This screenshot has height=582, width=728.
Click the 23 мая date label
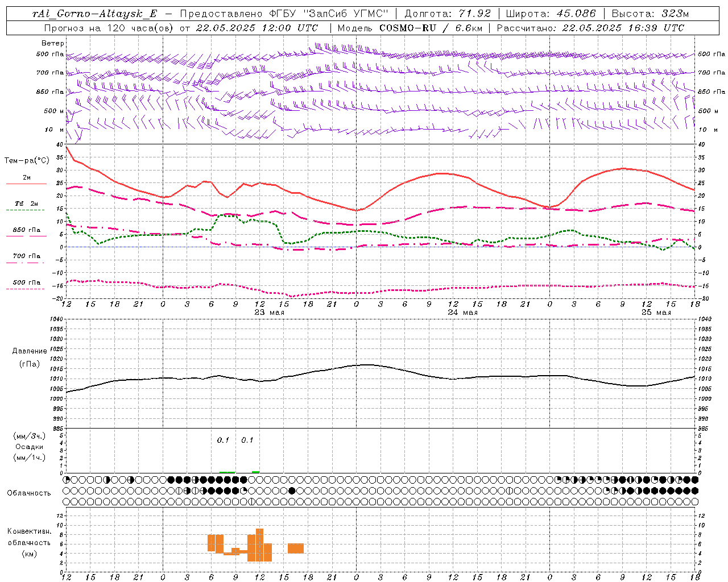click(269, 313)
